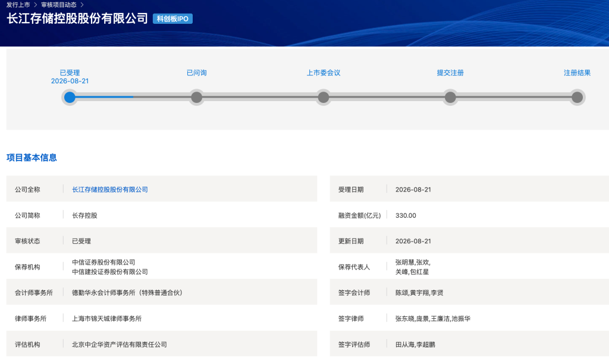
Task: Click signing accountants 陈颂,黄宇翔,李贤
Action: (419, 293)
